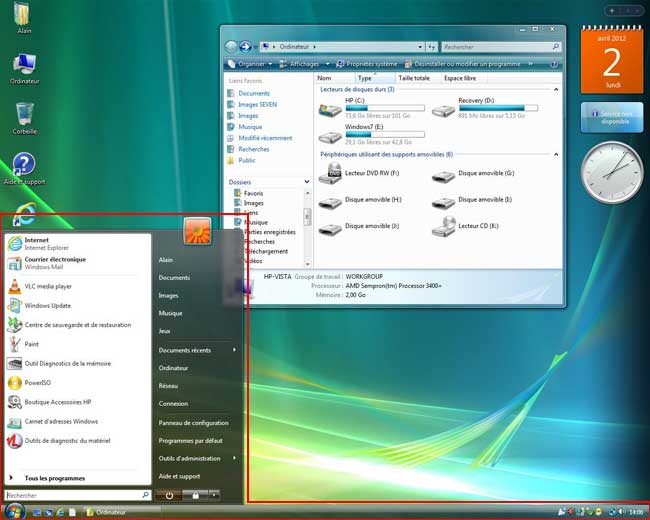Select the Ordinateur taskbar button
This screenshot has height=520, width=650.
click(x=121, y=513)
